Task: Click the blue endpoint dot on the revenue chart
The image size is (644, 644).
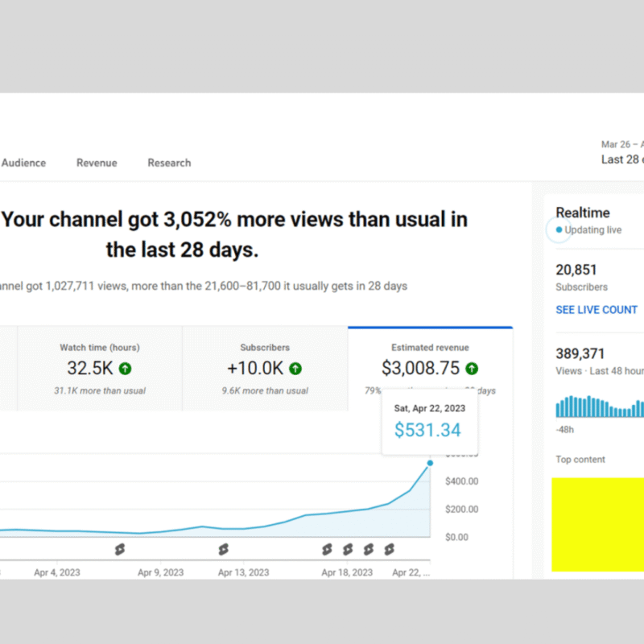Action: point(430,463)
